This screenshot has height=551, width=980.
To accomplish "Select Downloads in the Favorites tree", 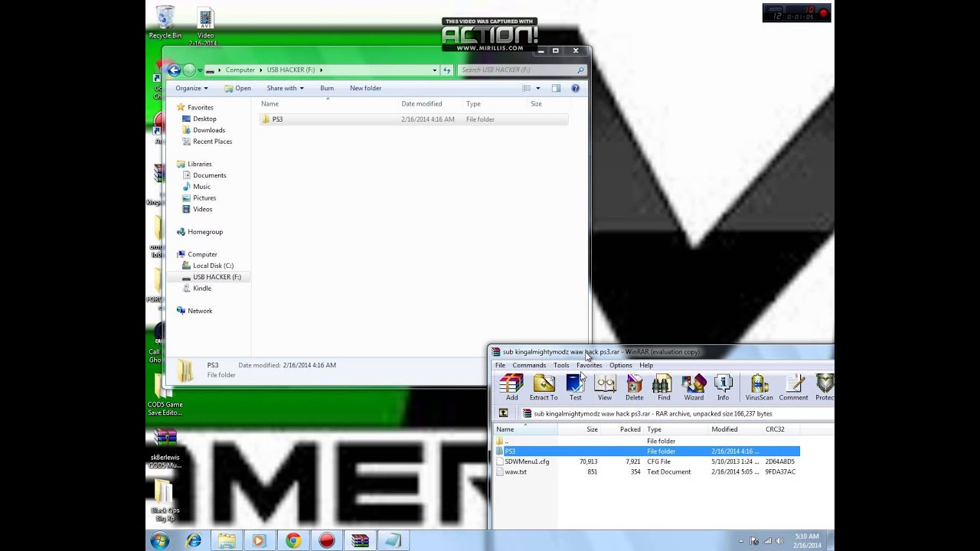I will pyautogui.click(x=208, y=130).
